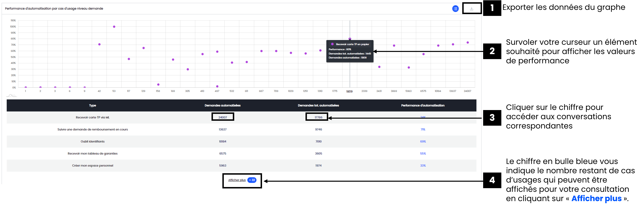
Task: Select the Oubli identifiants row
Action: pos(93,141)
